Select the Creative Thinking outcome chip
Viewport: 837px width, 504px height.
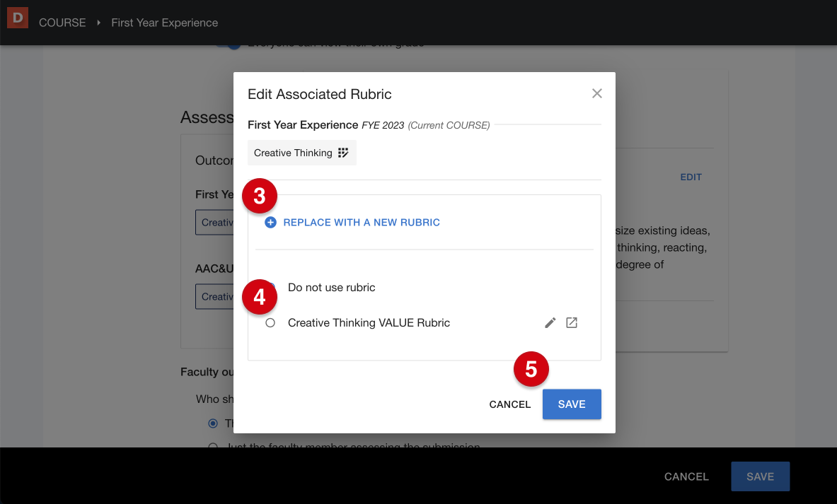click(x=301, y=153)
